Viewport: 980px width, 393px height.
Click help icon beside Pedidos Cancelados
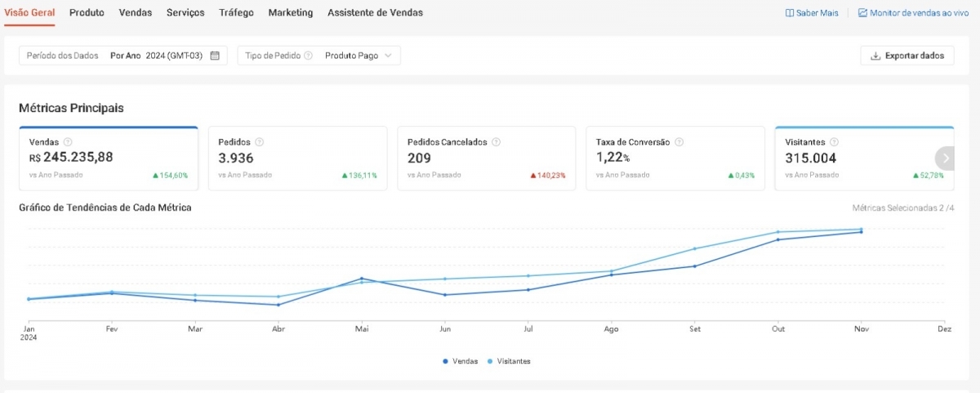tap(496, 142)
